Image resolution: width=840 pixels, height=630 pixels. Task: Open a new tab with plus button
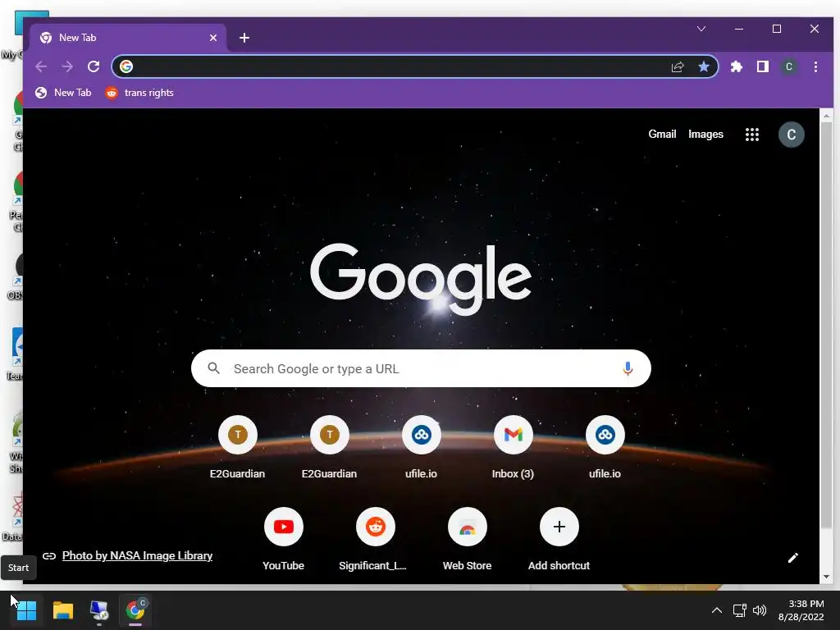click(244, 38)
